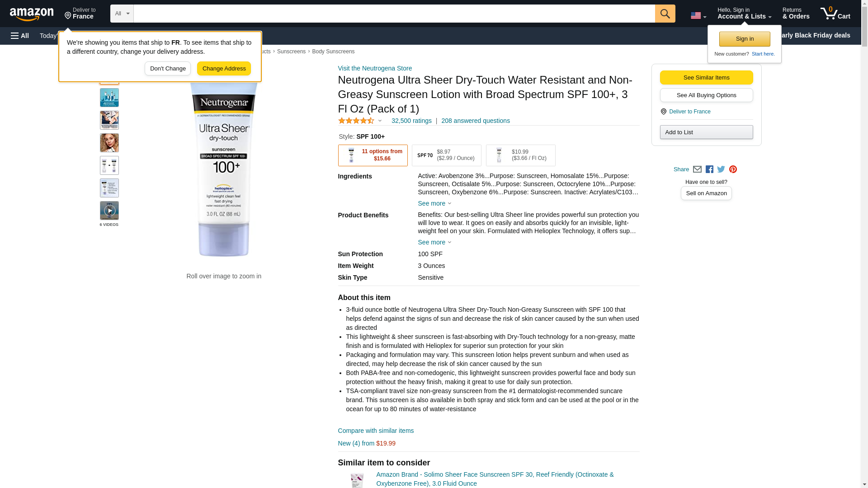This screenshot has width=868, height=488.
Task: Click the See Similar Items button
Action: 706,78
